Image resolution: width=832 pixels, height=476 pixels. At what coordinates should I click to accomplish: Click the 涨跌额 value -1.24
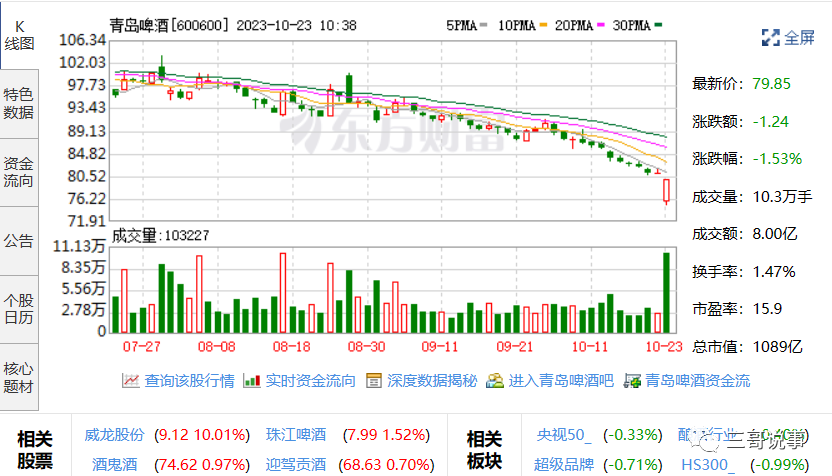click(x=770, y=122)
